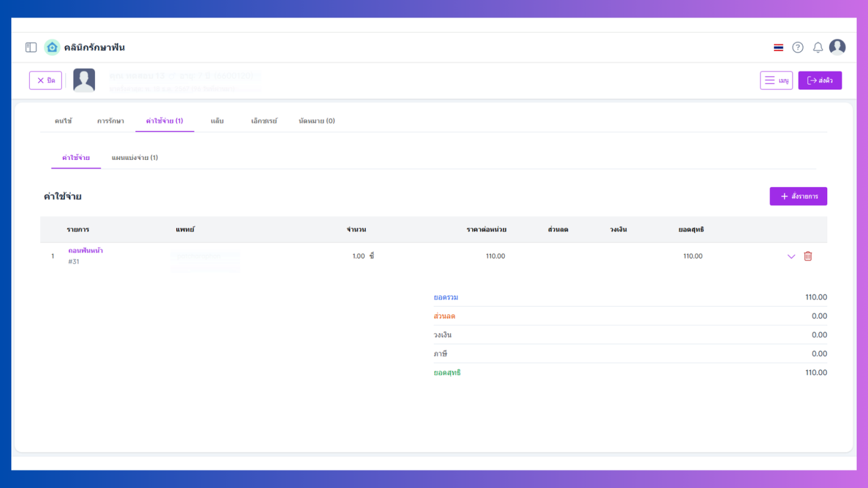868x488 pixels.
Task: Select the ค่าใช้จ่าย sub-tab
Action: pos(76,157)
